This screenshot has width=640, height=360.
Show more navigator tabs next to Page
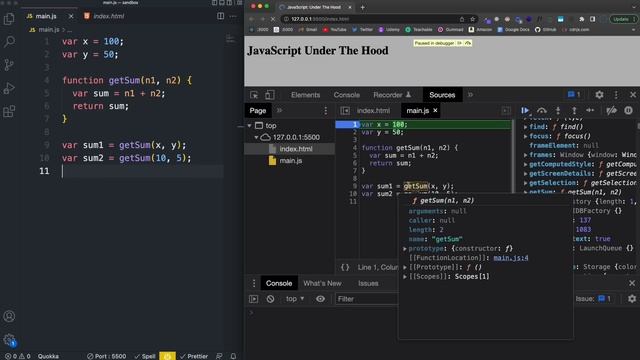tap(280, 111)
